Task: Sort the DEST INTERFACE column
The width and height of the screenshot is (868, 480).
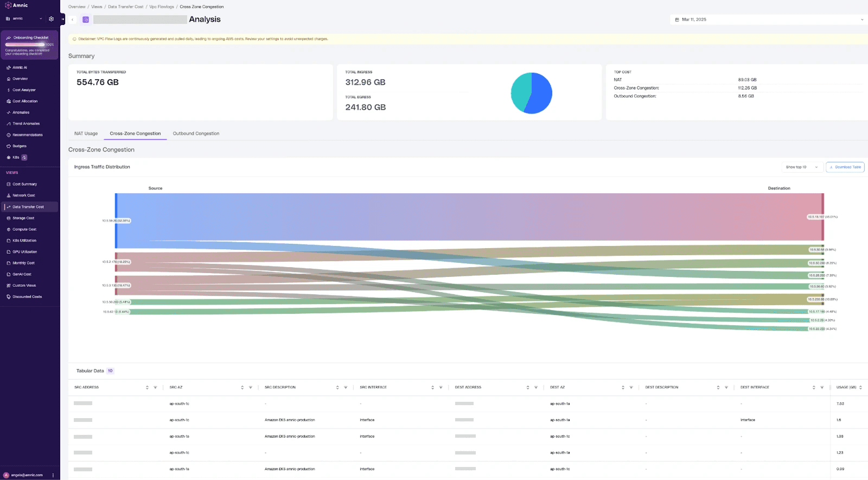Action: (x=814, y=388)
